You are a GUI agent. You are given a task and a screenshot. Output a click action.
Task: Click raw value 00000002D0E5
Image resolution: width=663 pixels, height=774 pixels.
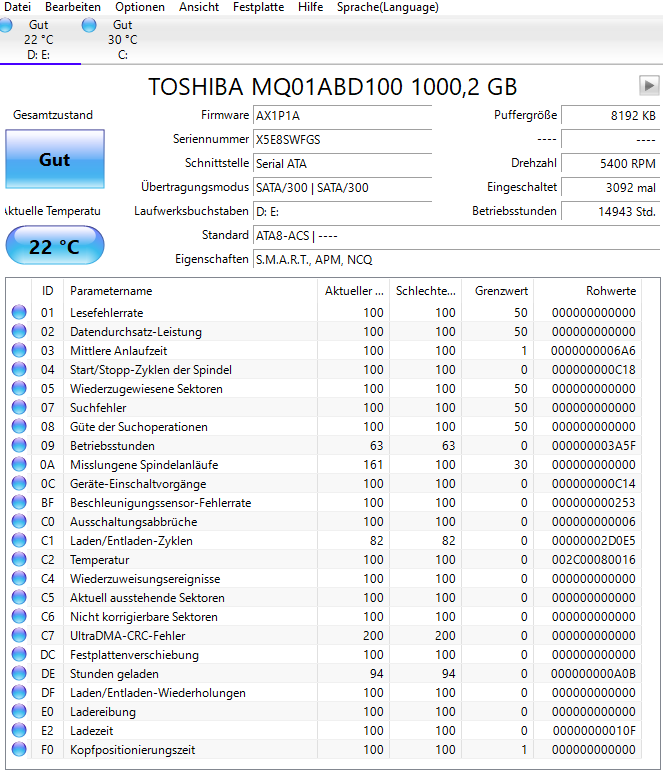pyautogui.click(x=593, y=541)
